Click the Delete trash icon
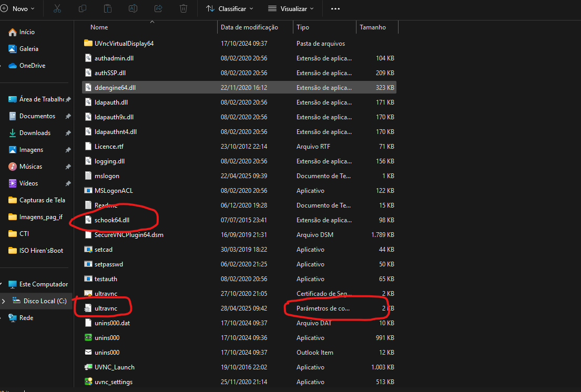This screenshot has width=581, height=392. coord(184,8)
